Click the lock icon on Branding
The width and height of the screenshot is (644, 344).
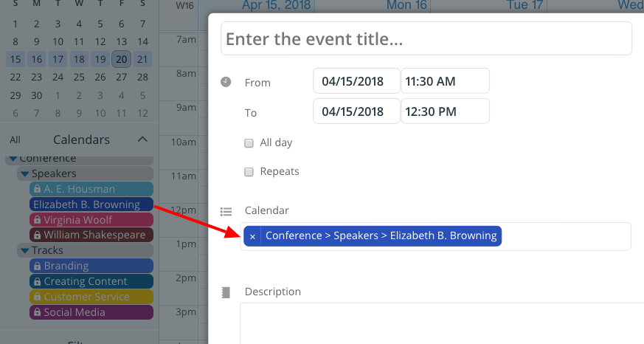38,266
